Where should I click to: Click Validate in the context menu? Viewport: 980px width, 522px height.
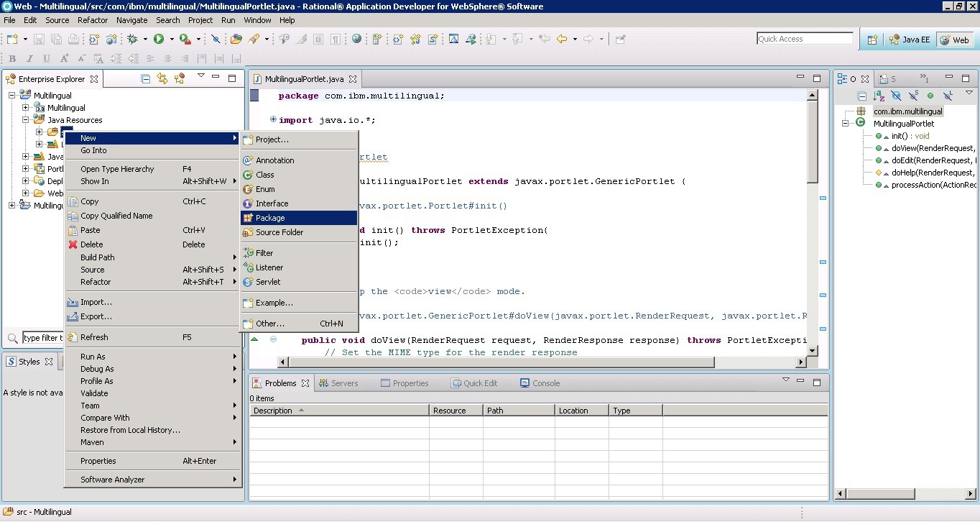point(153,393)
